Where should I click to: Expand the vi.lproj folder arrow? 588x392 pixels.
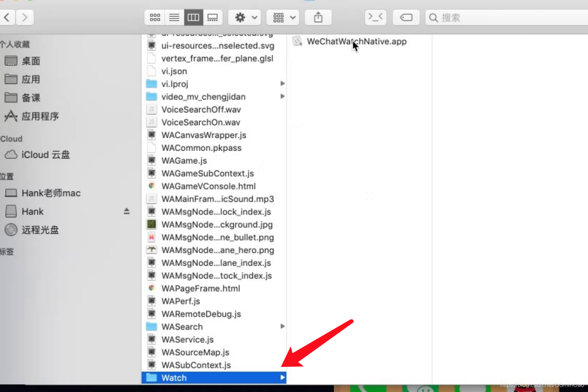tap(282, 84)
